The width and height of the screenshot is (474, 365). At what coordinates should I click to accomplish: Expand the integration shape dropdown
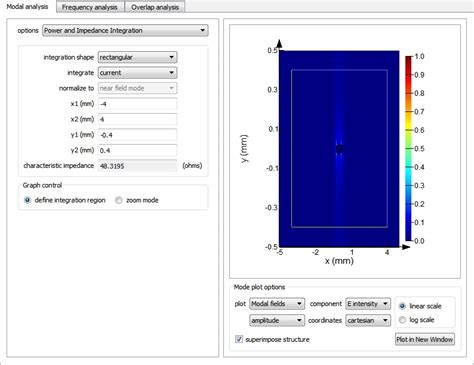tap(137, 57)
